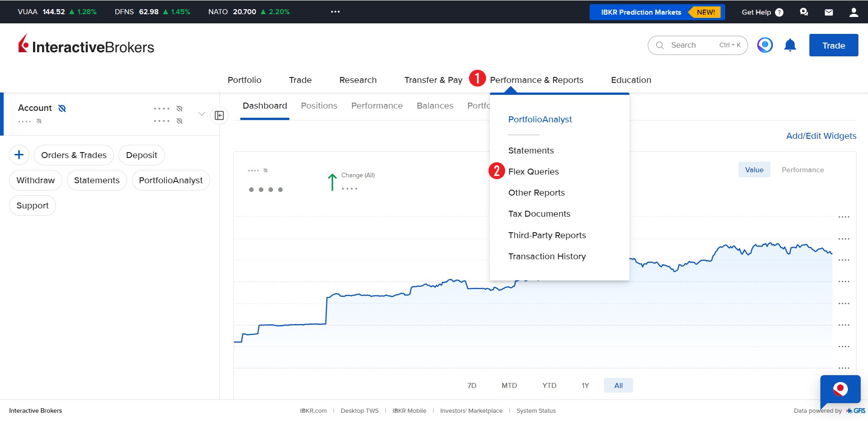This screenshot has width=868, height=421.
Task: Open the Desktop TWS footer link
Action: point(359,411)
